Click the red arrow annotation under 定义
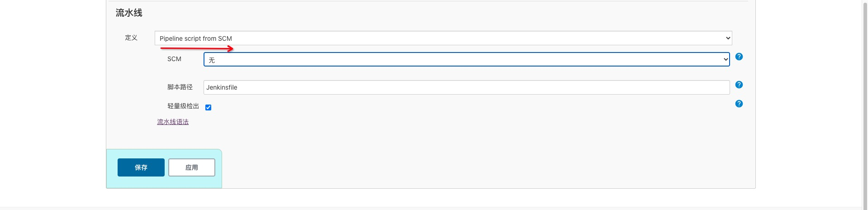The image size is (868, 210). (x=197, y=48)
